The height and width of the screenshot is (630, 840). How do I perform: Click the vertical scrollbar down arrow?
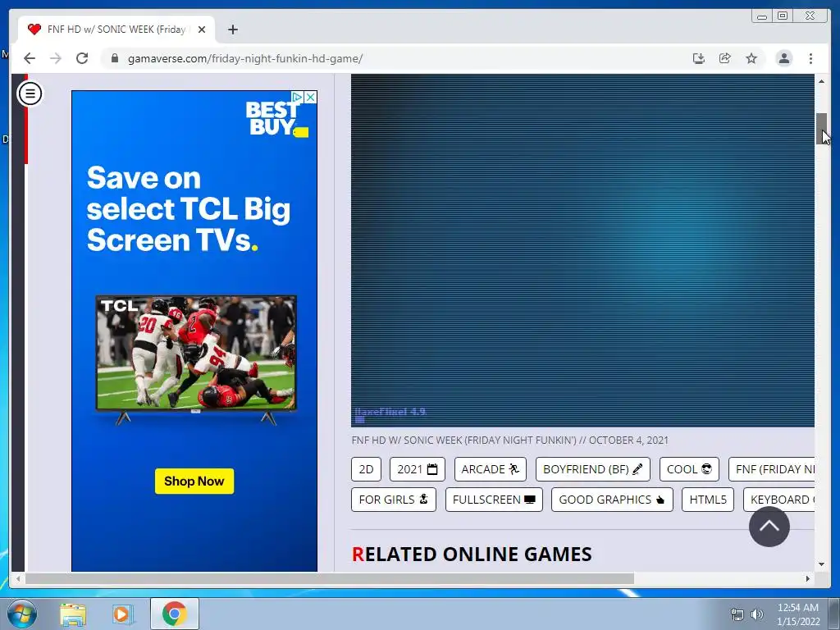(x=821, y=564)
